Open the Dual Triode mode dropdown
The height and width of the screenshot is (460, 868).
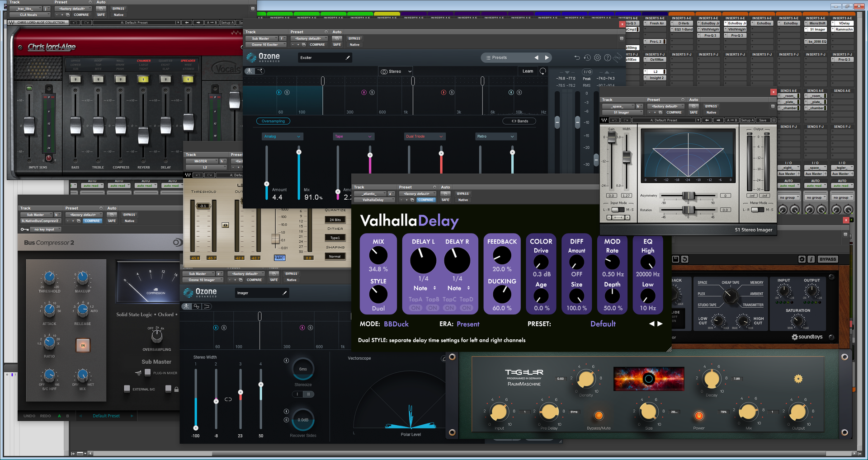click(425, 136)
